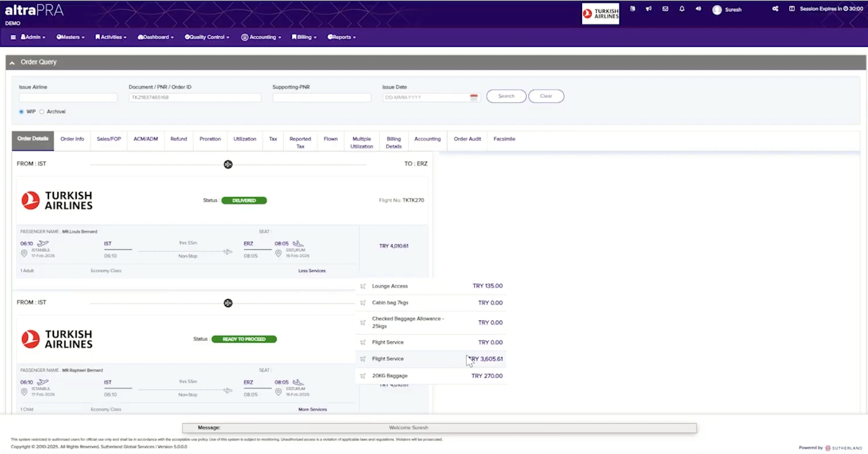Image resolution: width=868 pixels, height=454 pixels.
Task: Click the notification bell icon
Action: [682, 9]
